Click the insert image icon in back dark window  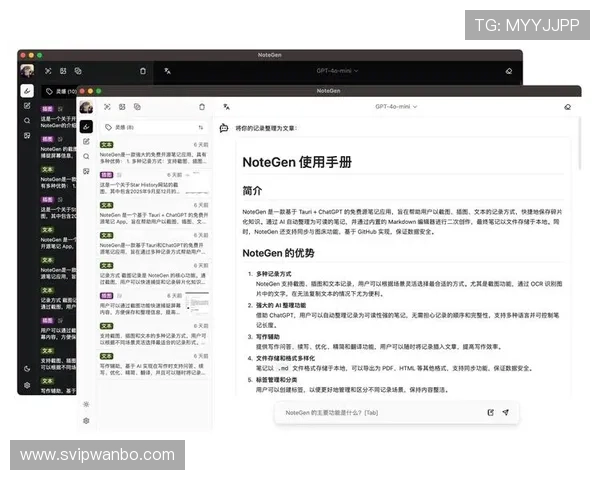[x=63, y=71]
